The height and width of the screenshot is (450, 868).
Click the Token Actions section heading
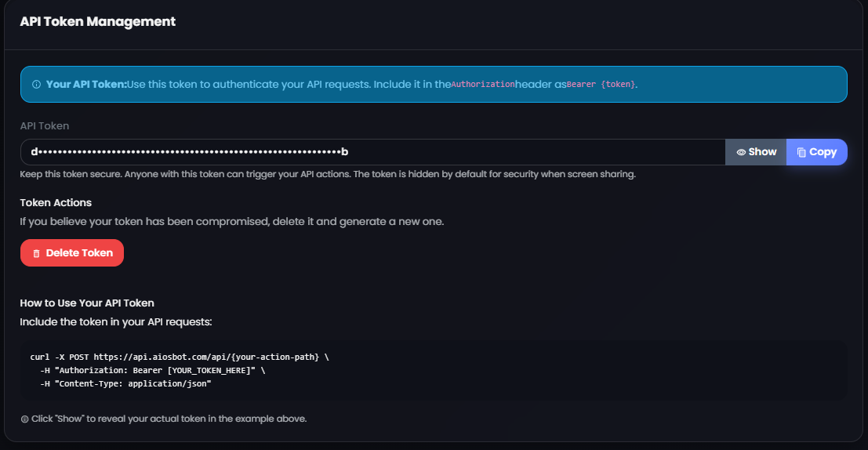56,202
